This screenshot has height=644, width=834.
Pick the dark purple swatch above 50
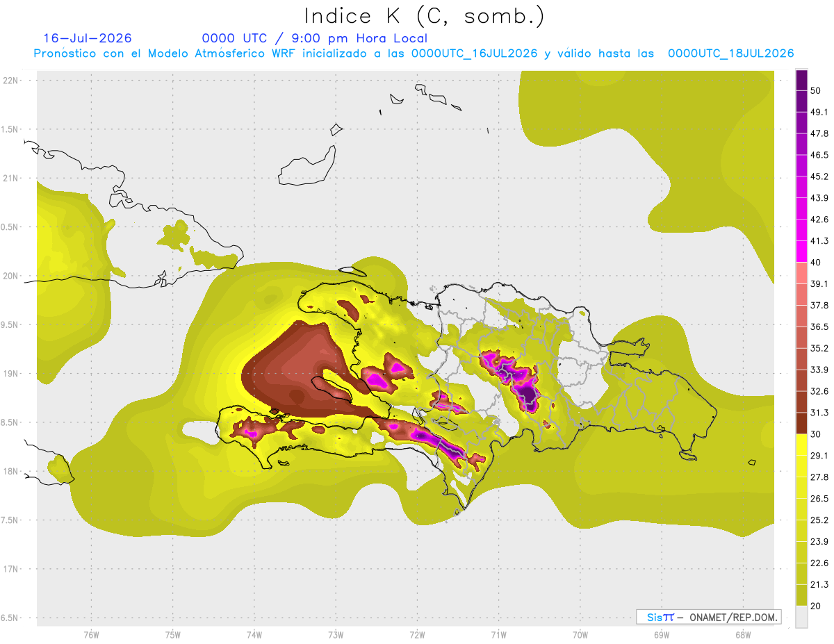tap(802, 80)
